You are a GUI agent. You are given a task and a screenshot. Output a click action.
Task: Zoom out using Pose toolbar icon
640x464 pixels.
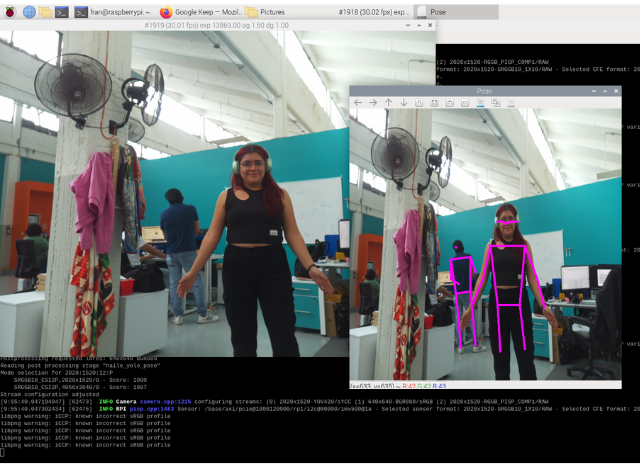coord(465,103)
